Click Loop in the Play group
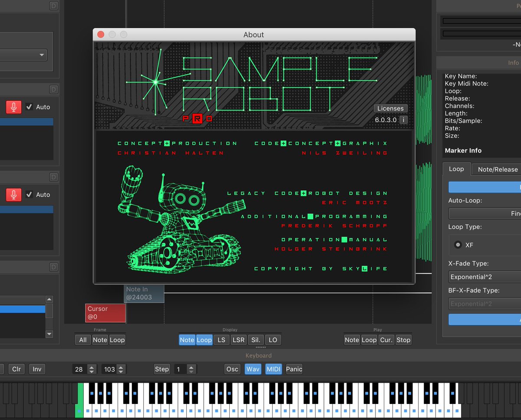 coord(369,340)
